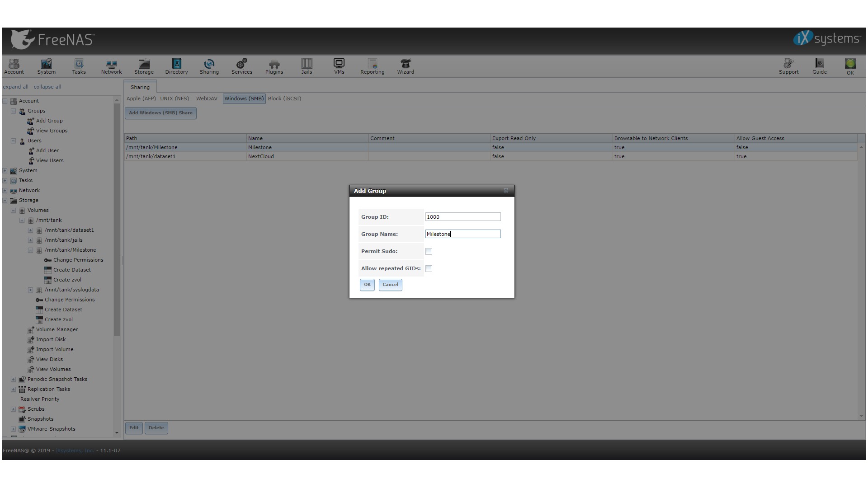Viewport: 868px width, 488px height.
Task: Confirm Add Group with OK button
Action: click(367, 285)
